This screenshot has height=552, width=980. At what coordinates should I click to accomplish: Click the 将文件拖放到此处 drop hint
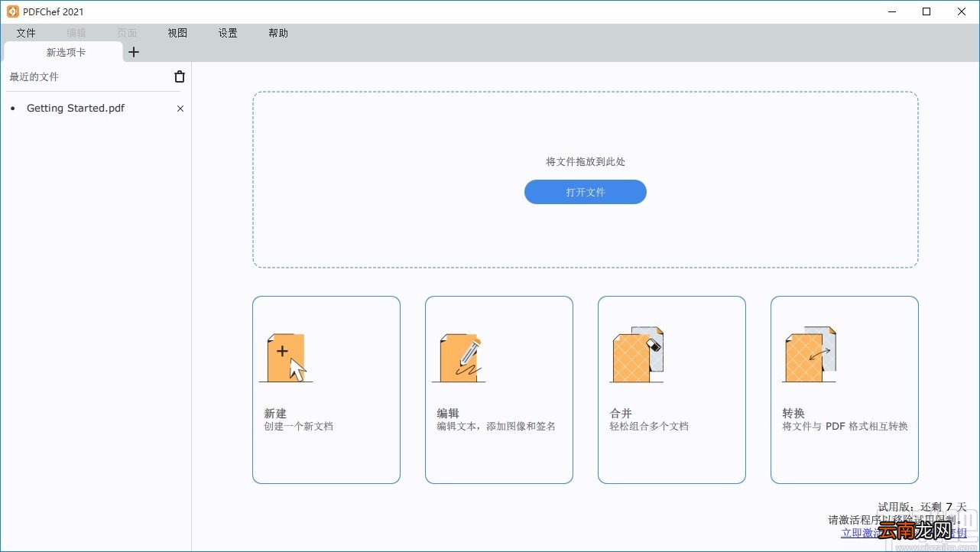coord(586,162)
